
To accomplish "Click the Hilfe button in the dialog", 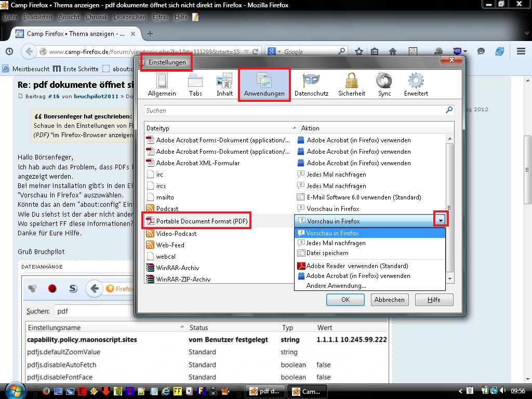I will click(x=434, y=300).
